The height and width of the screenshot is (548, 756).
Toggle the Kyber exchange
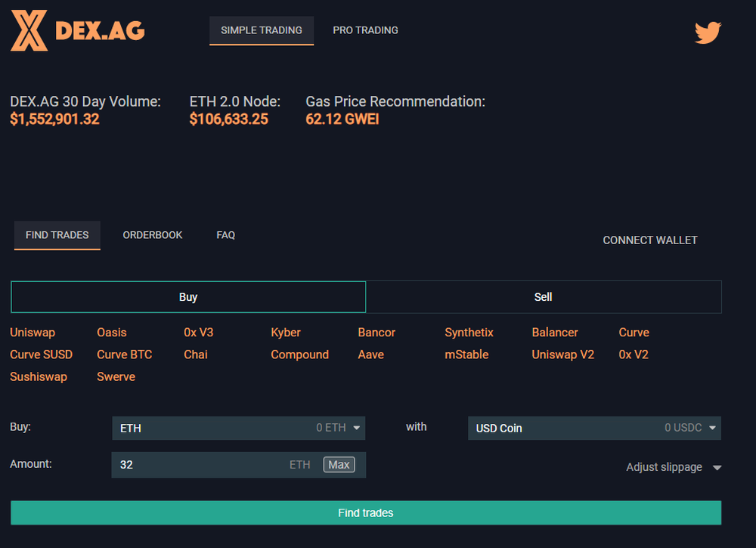point(286,333)
